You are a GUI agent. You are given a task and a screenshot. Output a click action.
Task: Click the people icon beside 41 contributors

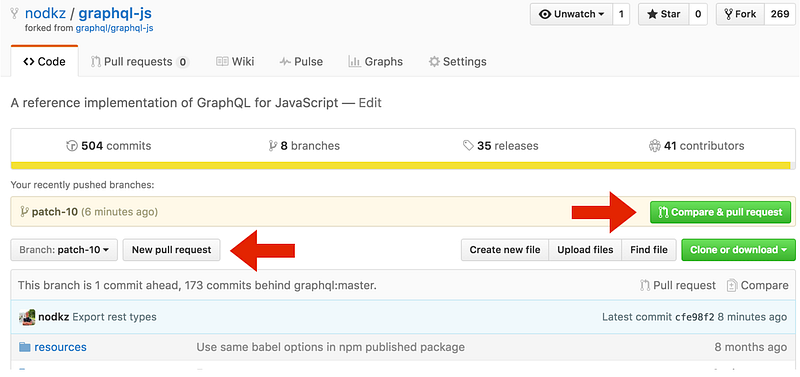point(655,146)
